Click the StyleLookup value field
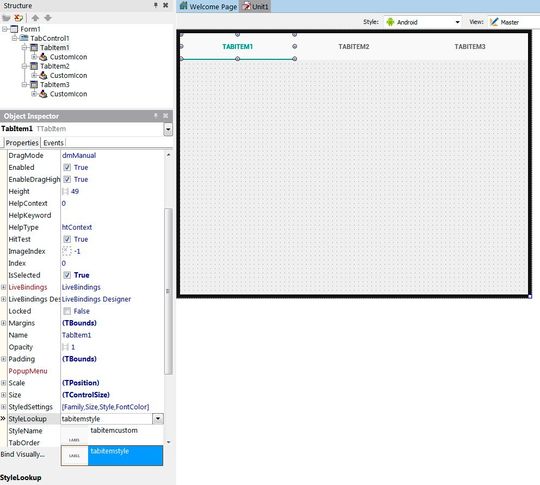Viewport: 540px width, 485px height. (106, 419)
